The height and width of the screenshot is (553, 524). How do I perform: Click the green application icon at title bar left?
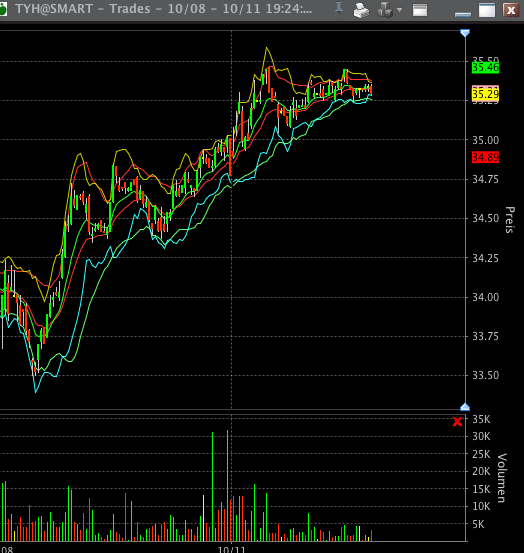[2, 9]
